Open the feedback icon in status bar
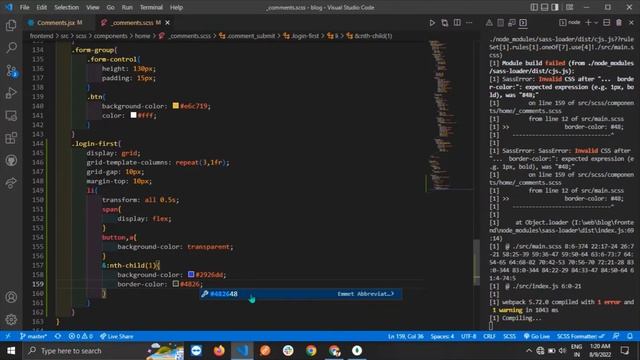Viewport: 640px width, 360px height. (616, 336)
